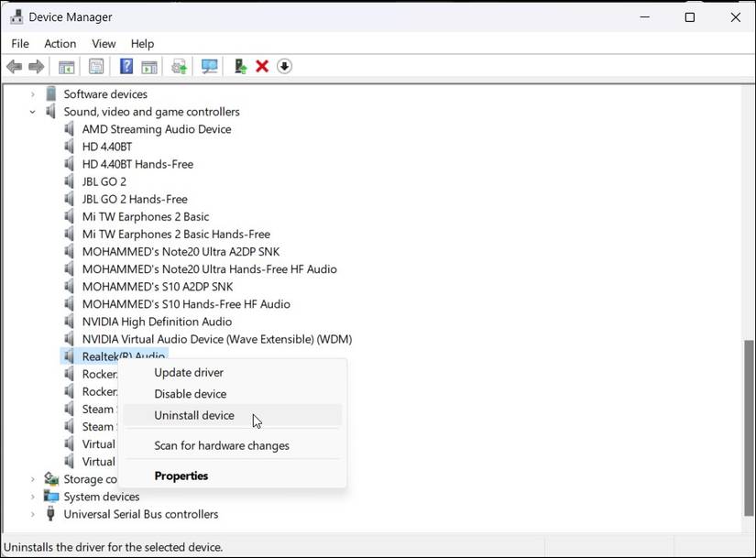Click the Device Manager application icon
The width and height of the screenshot is (756, 558).
click(16, 16)
